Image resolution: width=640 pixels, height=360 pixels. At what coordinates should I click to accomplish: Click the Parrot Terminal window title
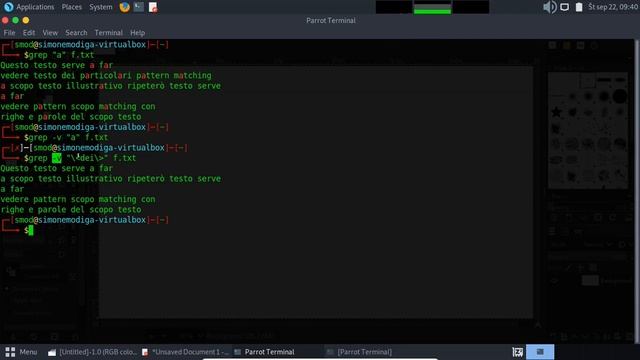point(331,20)
